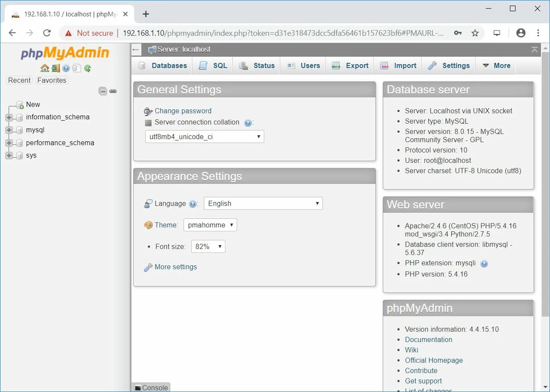Image resolution: width=550 pixels, height=392 pixels.
Task: Open the More tab dropdown
Action: tap(496, 65)
